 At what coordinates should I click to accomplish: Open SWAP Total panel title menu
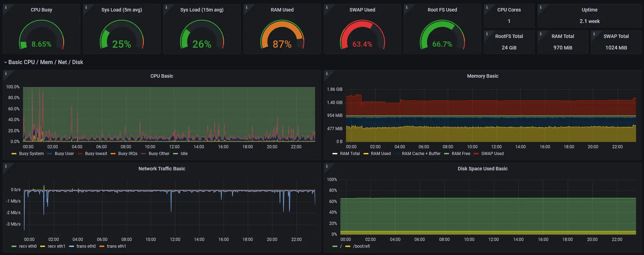(616, 36)
